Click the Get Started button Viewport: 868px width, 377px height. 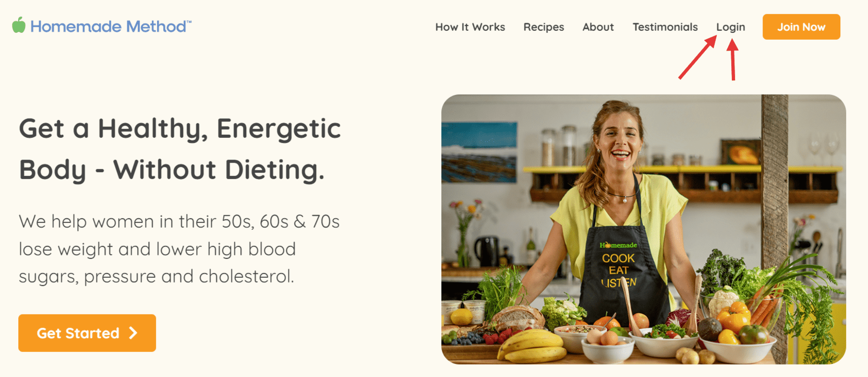coord(87,333)
